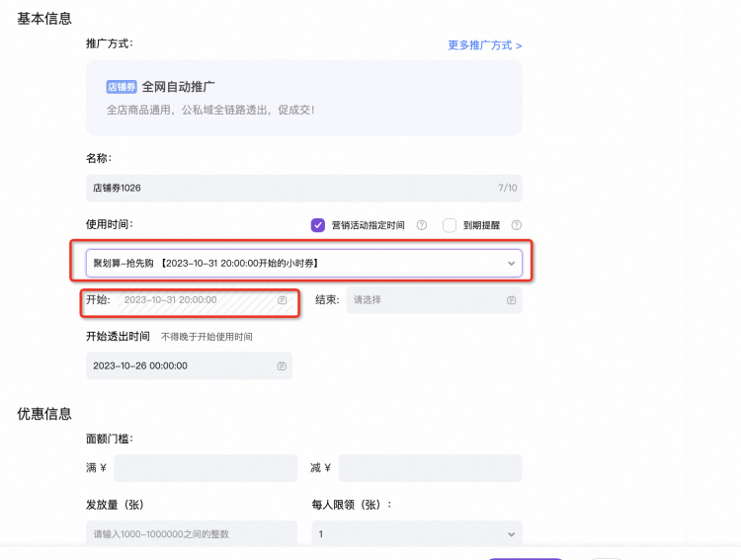The height and width of the screenshot is (560, 741).
Task: Choose an end date in 结束 field
Action: point(434,300)
